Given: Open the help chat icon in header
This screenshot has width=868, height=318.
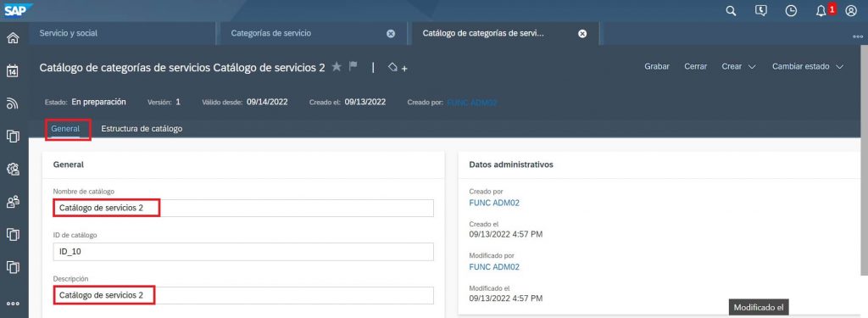Looking at the screenshot, I should 761,11.
